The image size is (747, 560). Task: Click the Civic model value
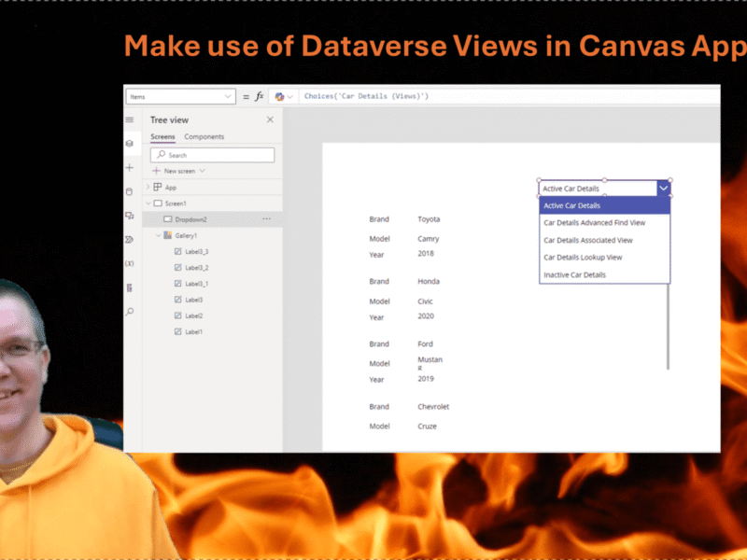click(426, 301)
